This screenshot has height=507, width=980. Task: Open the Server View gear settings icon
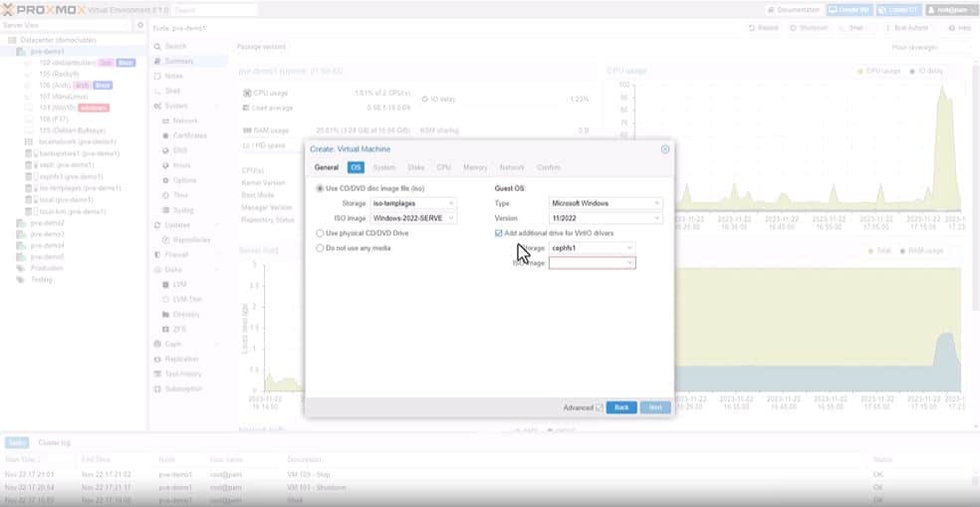pyautogui.click(x=140, y=25)
